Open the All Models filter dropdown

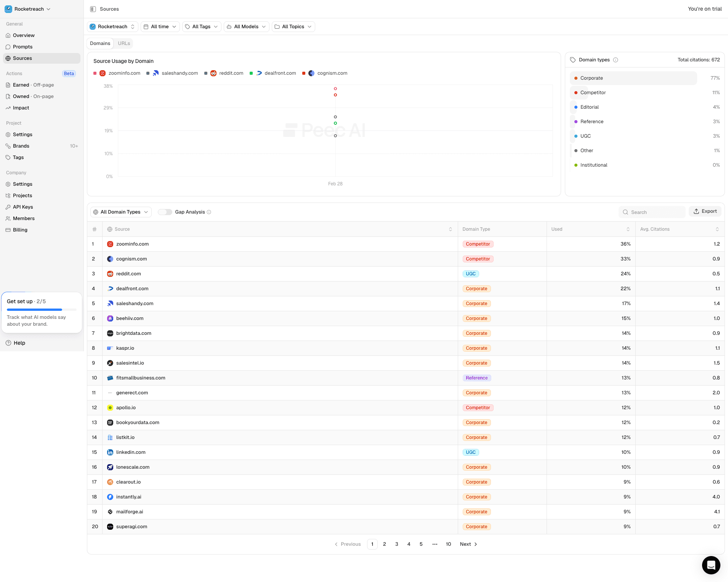(x=246, y=27)
